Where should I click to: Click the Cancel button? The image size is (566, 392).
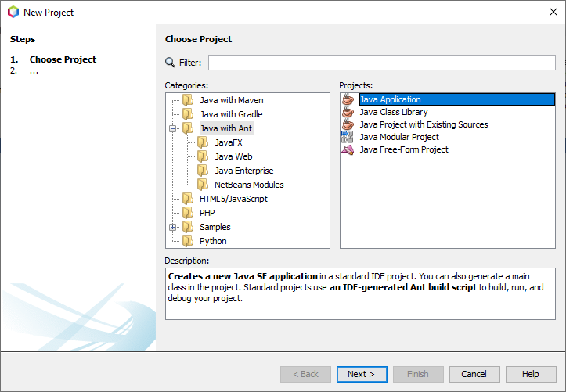(474, 374)
